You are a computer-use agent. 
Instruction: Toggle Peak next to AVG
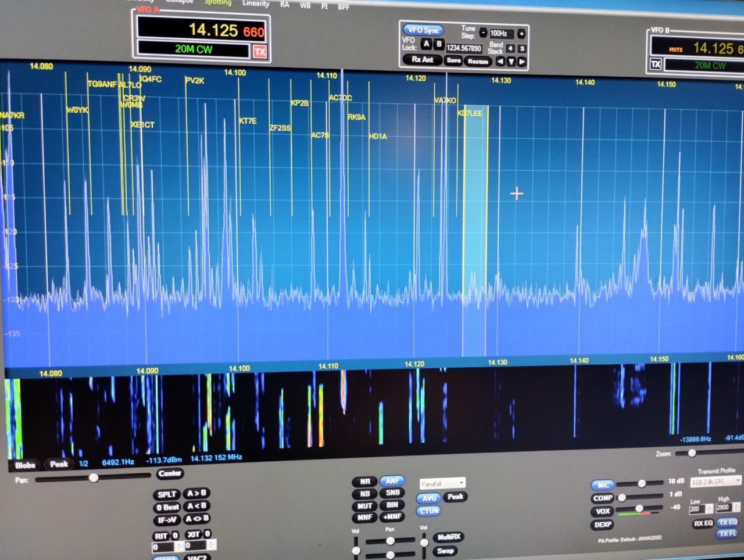pos(456,497)
